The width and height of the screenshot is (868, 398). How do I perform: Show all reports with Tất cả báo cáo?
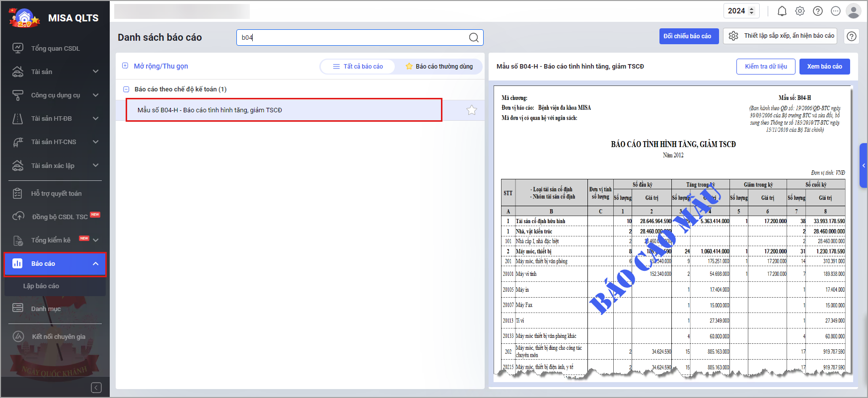358,67
